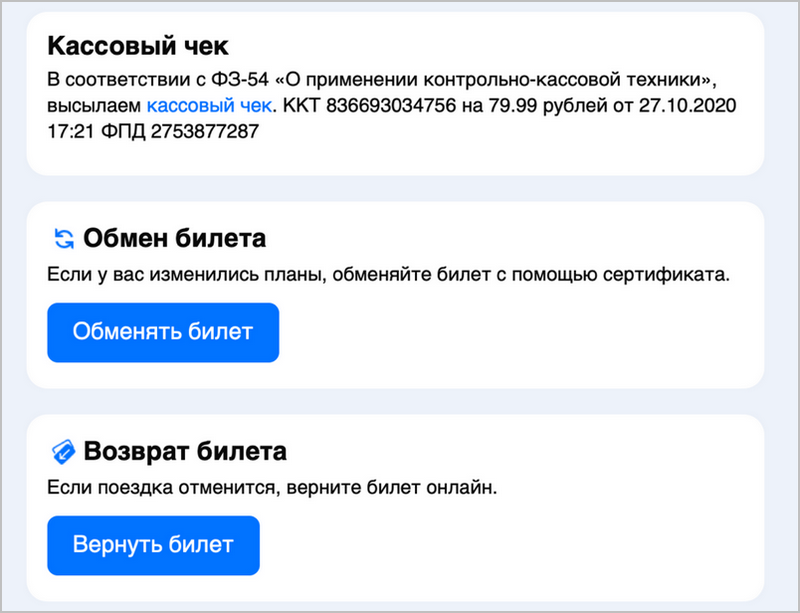
Task: Click the sentence about trip cancellation
Action: point(272,488)
